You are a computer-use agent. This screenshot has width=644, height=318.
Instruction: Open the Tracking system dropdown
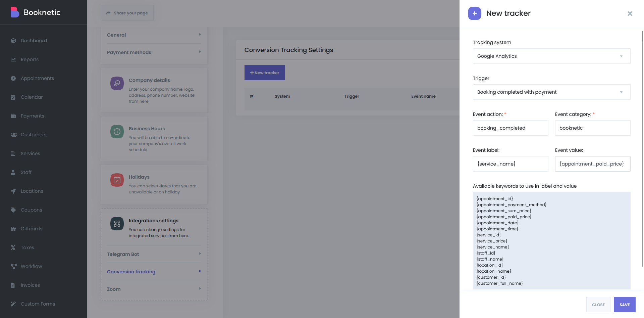[x=551, y=56]
